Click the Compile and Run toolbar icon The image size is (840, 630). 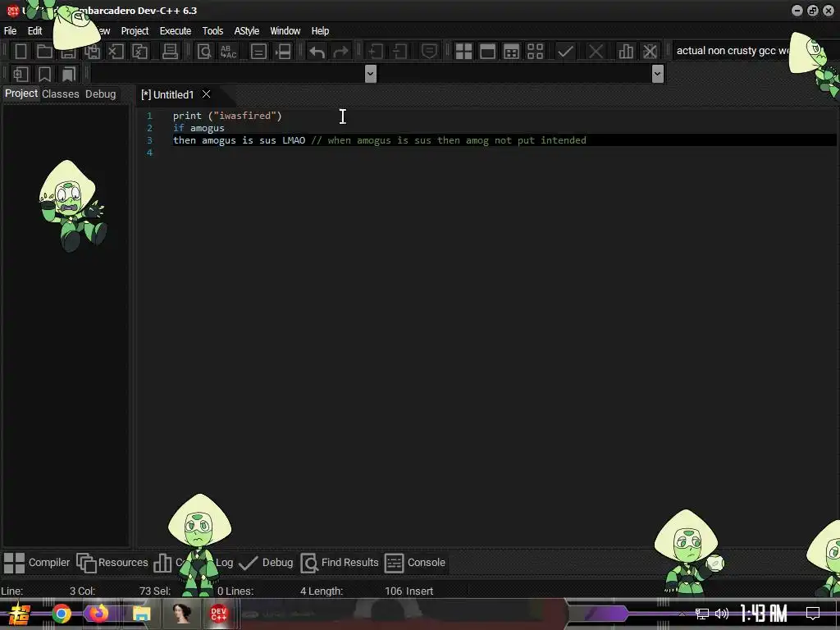pos(512,52)
